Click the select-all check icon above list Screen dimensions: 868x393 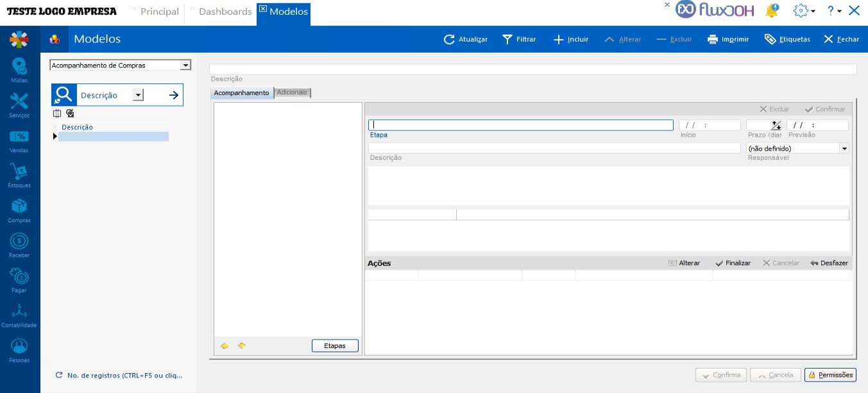pyautogui.click(x=70, y=114)
